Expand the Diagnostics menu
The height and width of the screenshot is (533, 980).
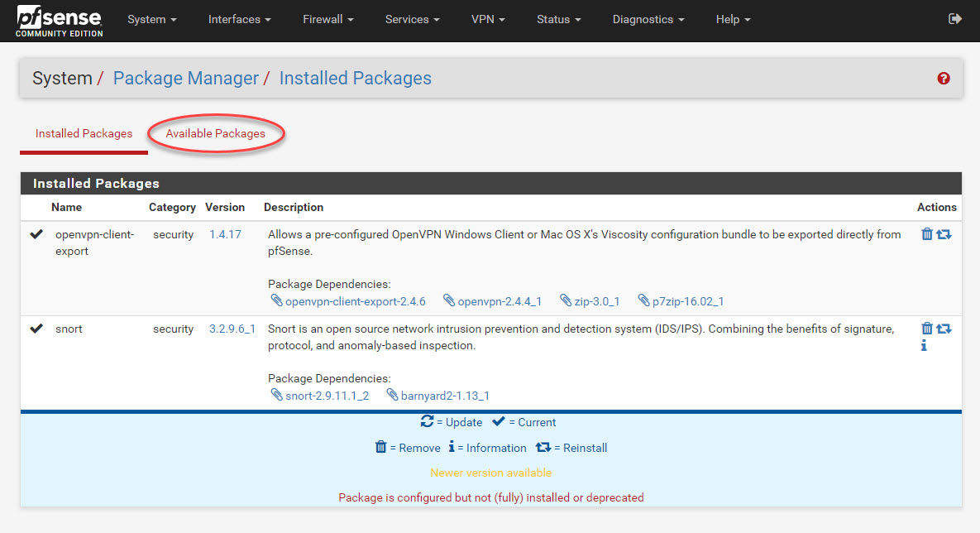coord(648,19)
